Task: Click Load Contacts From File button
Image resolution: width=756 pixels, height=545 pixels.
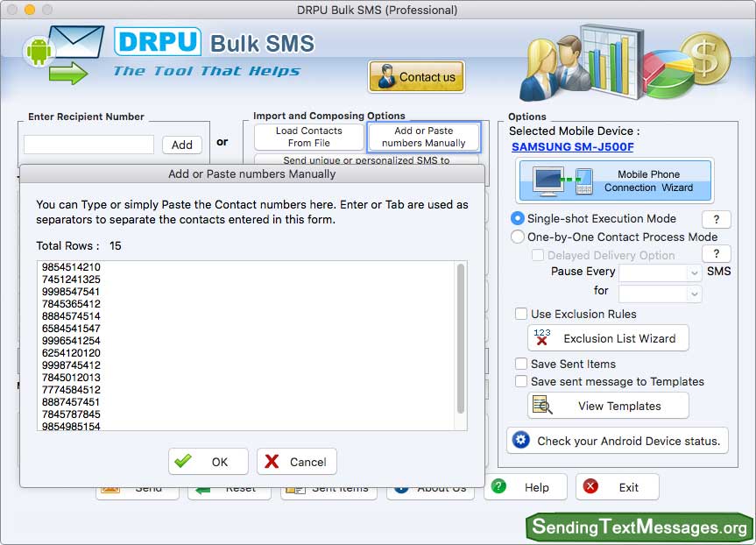Action: tap(309, 137)
